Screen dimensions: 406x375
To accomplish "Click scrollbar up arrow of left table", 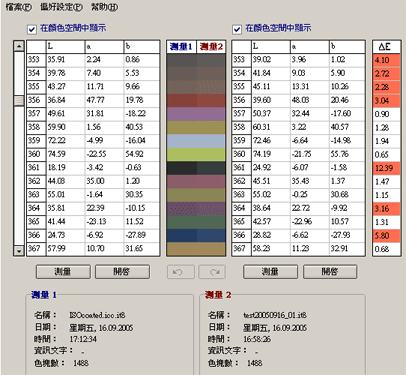I will (19, 46).
